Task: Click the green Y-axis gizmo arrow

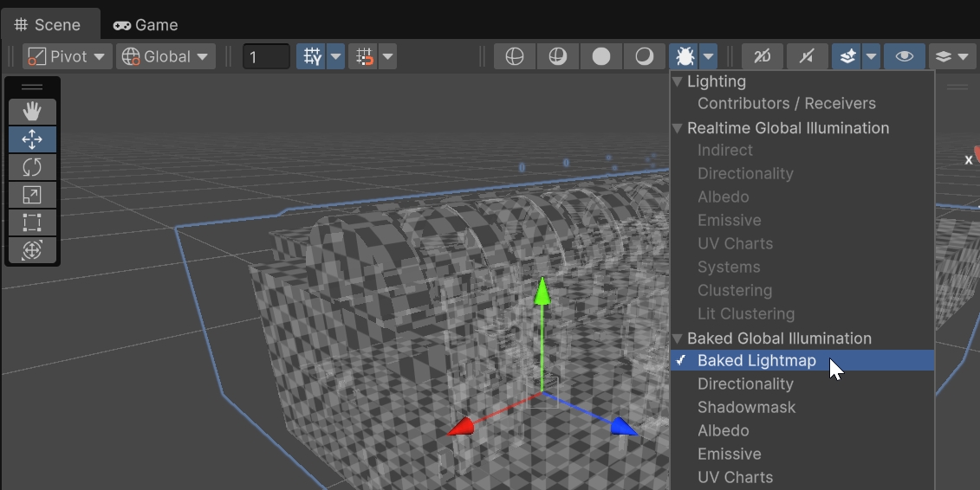Action: [x=542, y=293]
